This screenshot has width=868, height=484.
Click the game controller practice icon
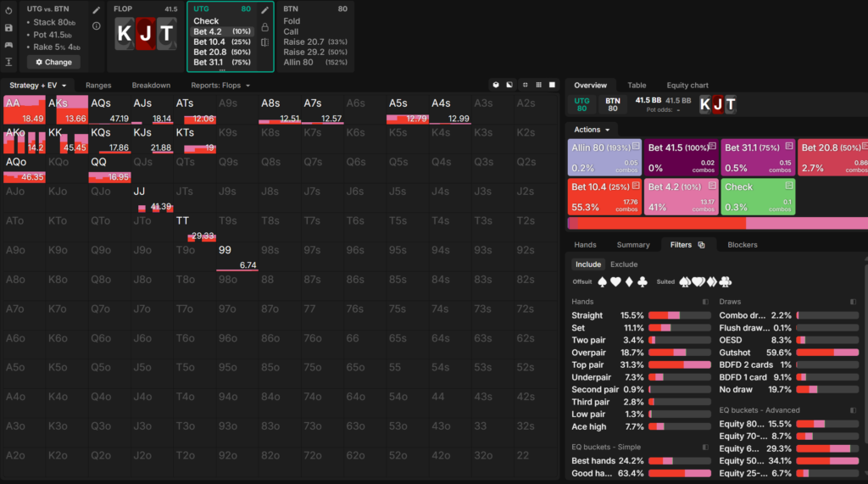click(8, 44)
